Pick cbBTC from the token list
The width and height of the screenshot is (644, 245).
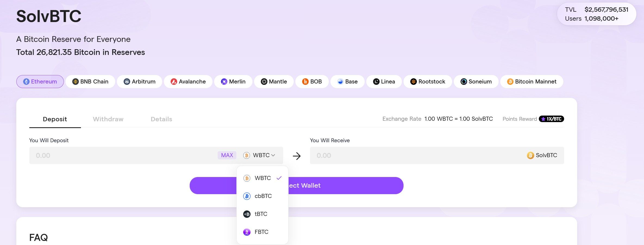262,196
